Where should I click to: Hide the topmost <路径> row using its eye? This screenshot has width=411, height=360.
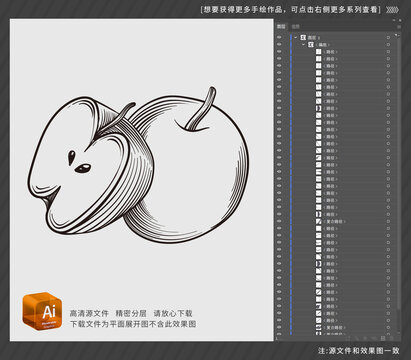click(x=279, y=52)
